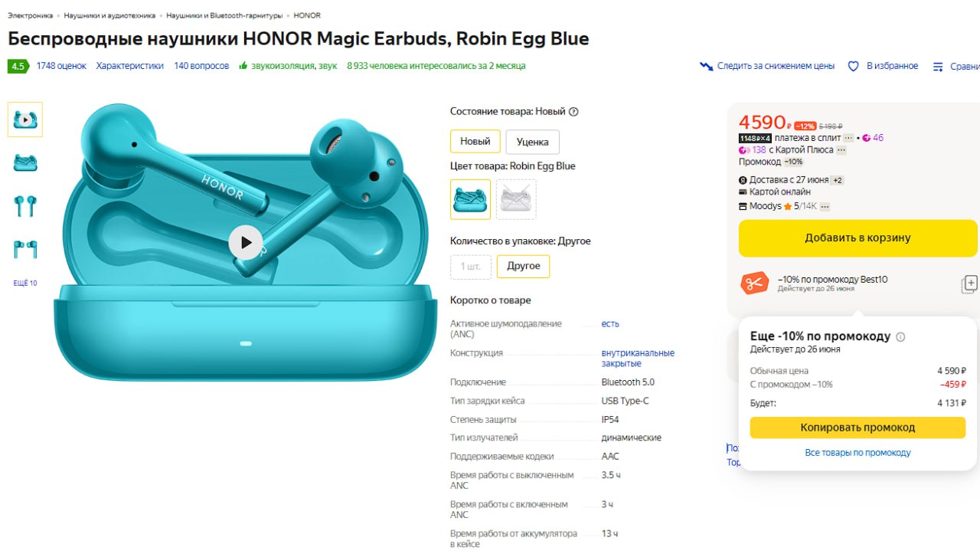The height and width of the screenshot is (554, 980).
Task: Click the heart favorites icon
Action: [853, 67]
